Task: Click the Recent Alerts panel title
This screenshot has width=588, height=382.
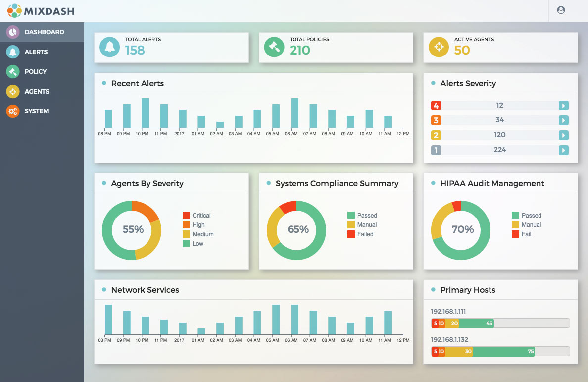Action: tap(137, 83)
